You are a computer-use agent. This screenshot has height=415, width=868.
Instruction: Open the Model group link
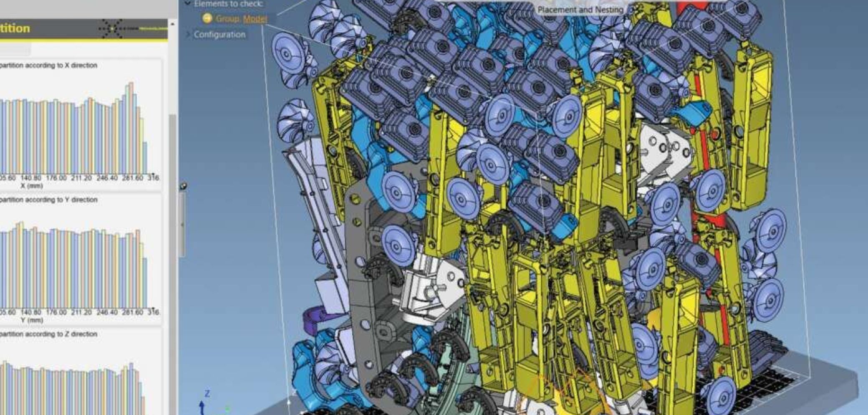pos(255,19)
